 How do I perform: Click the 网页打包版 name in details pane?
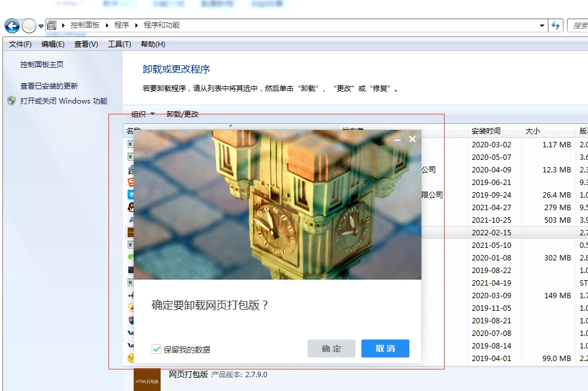pos(188,374)
